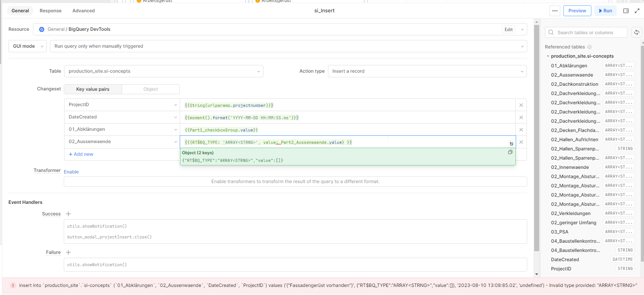Delete the 02_Aussenwaende row with X
This screenshot has width=644, height=295.
pos(521,142)
